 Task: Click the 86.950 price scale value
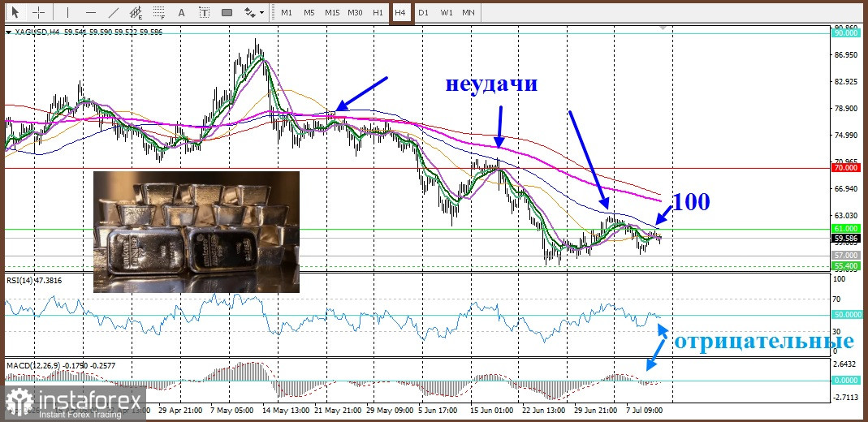click(846, 55)
